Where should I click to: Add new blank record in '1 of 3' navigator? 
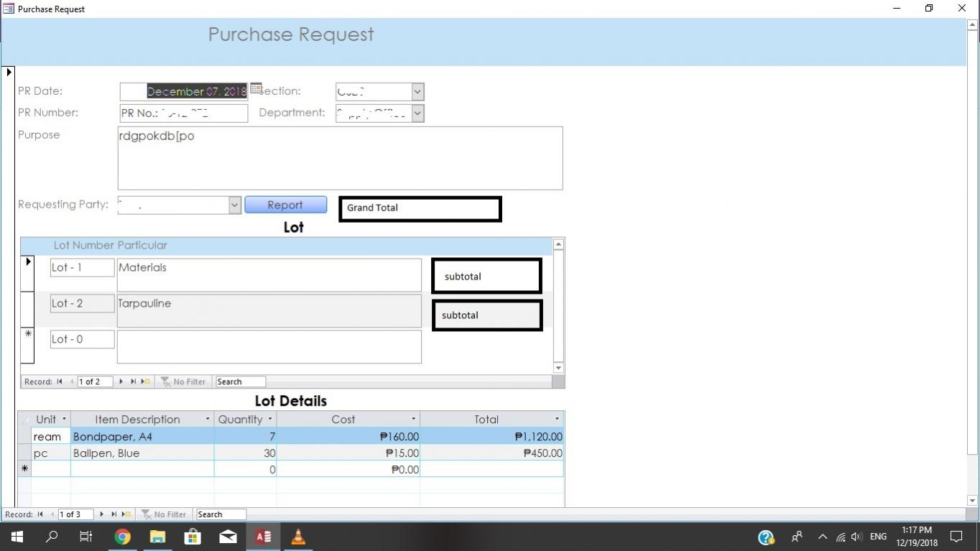[x=126, y=514]
